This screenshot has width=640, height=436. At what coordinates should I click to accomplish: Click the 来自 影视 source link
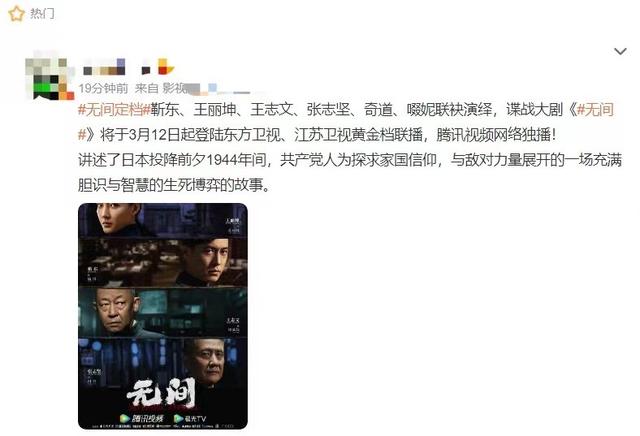(x=161, y=88)
